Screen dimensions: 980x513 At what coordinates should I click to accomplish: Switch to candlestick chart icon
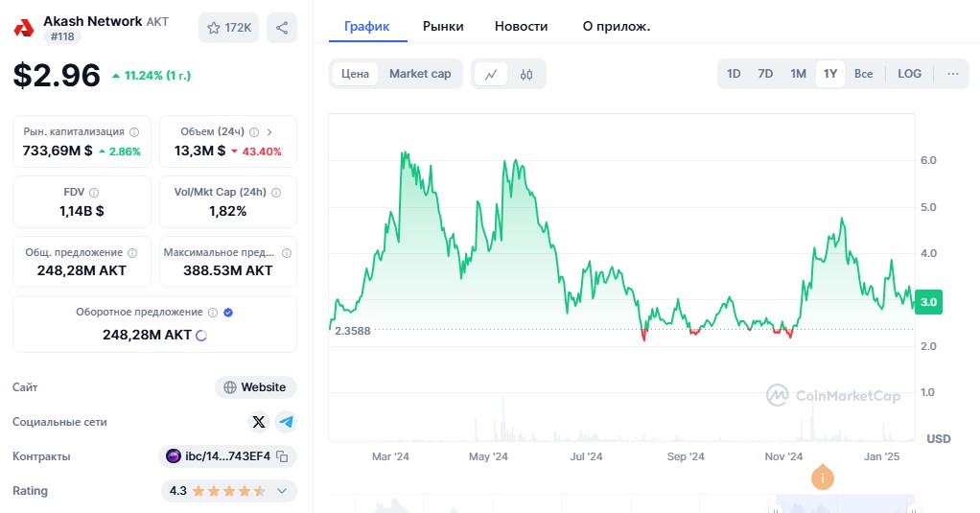pos(526,74)
